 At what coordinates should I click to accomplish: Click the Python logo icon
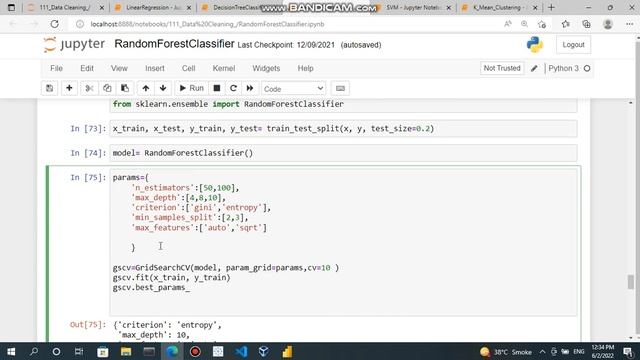click(x=535, y=44)
